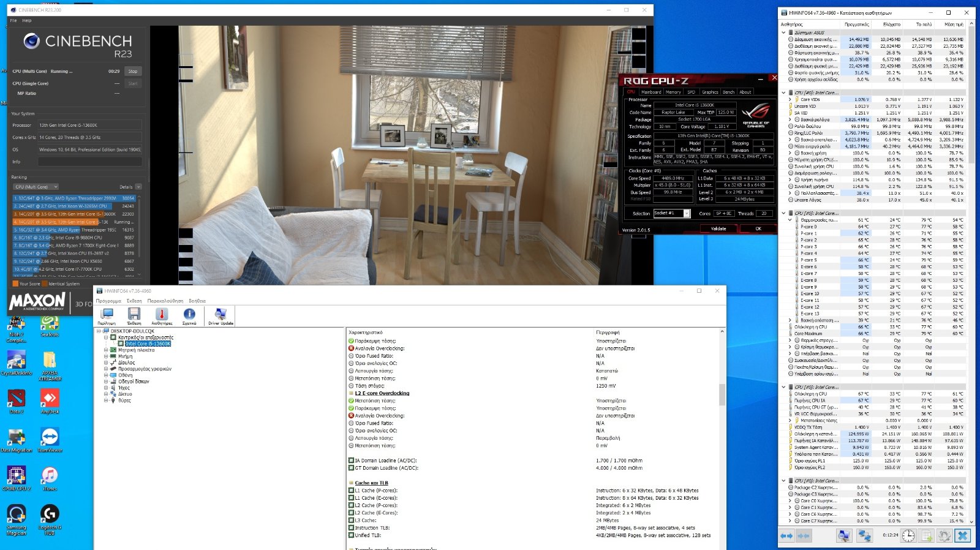
Task: Open the Βοήθεια menu in HWiNFO64
Action: pyautogui.click(x=197, y=301)
